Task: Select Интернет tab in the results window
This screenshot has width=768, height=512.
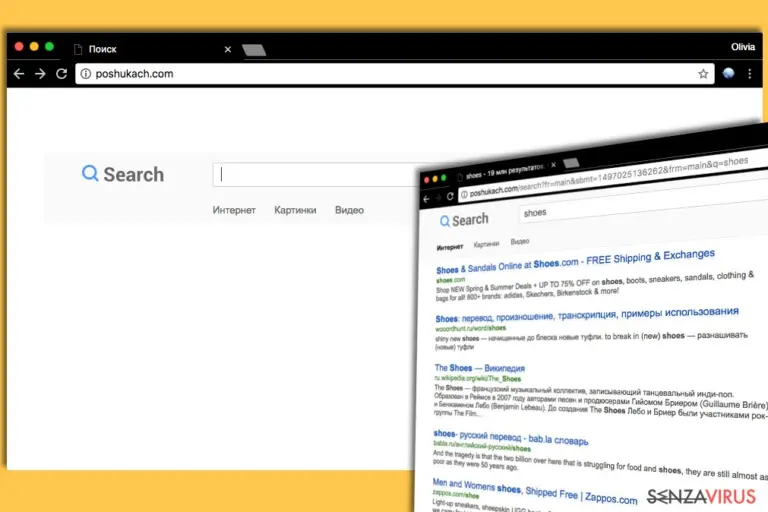Action: [450, 247]
